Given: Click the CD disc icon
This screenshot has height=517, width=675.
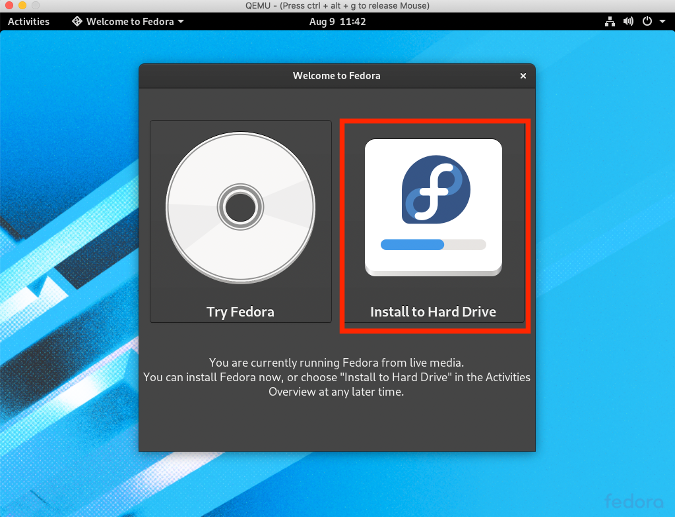Looking at the screenshot, I should point(240,208).
